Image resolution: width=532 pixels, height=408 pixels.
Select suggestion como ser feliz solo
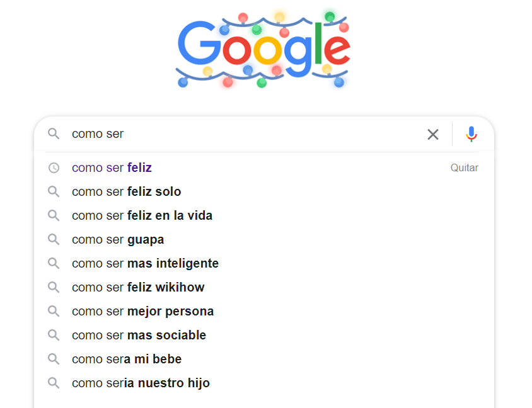click(126, 191)
